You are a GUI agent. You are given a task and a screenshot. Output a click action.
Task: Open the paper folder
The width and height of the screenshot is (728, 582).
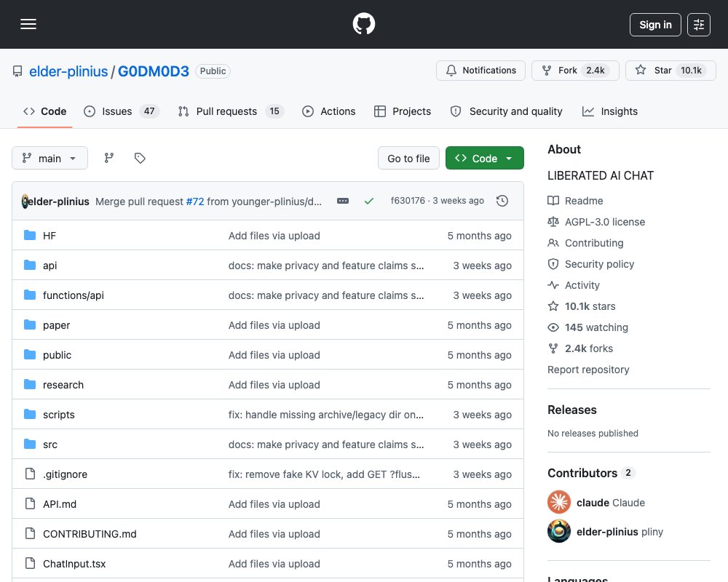tap(56, 325)
